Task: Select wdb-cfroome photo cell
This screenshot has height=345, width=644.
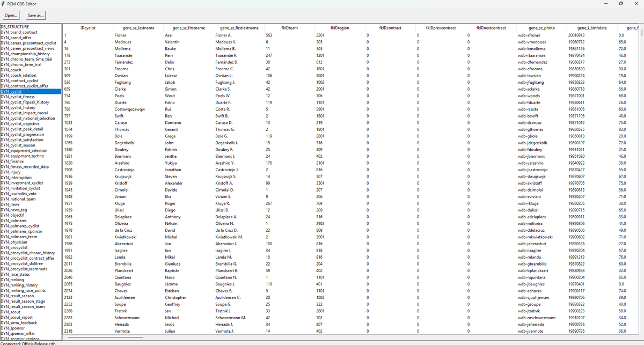Action: pos(531,69)
